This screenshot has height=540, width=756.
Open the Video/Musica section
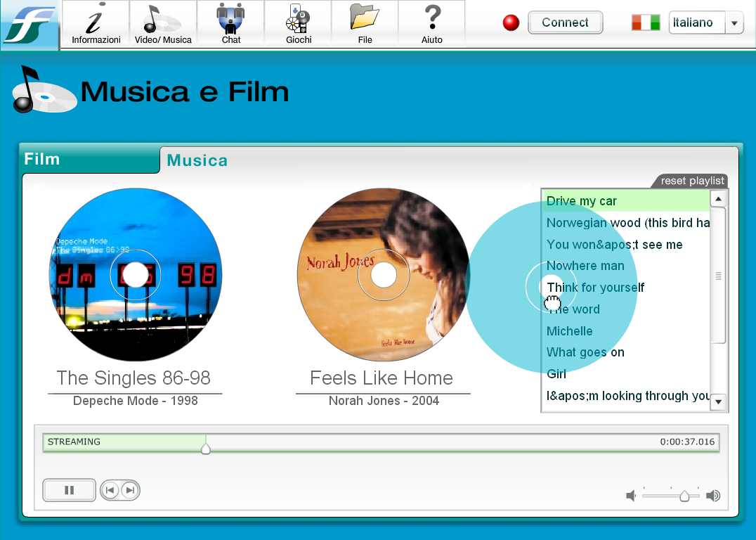pos(163,23)
